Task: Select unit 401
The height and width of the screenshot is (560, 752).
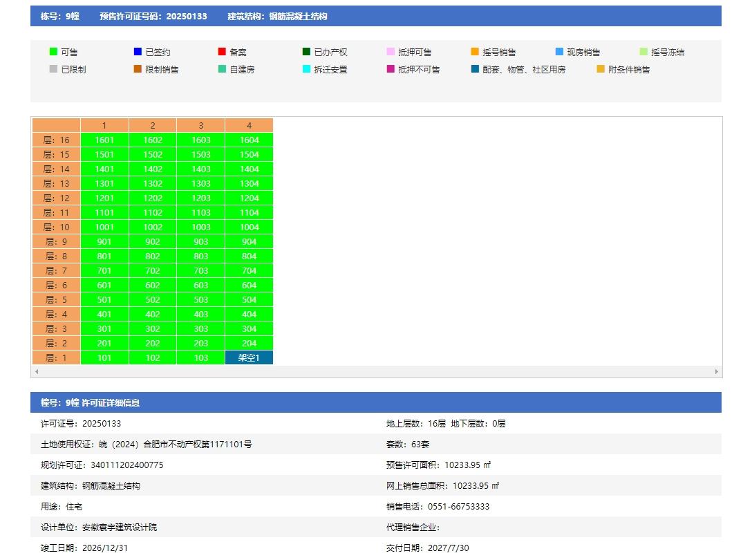Action: click(104, 315)
